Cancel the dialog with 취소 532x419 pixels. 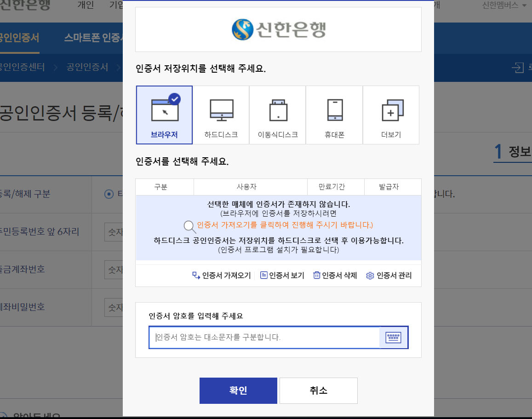pos(319,390)
